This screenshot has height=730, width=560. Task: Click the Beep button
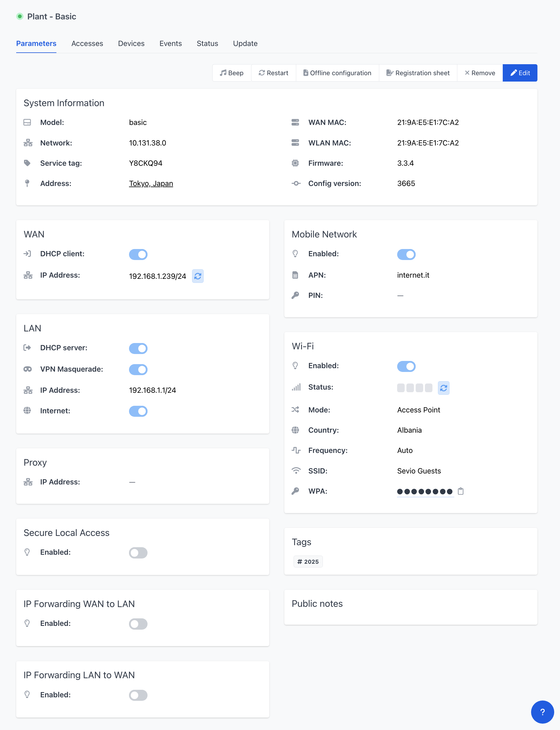click(x=232, y=73)
